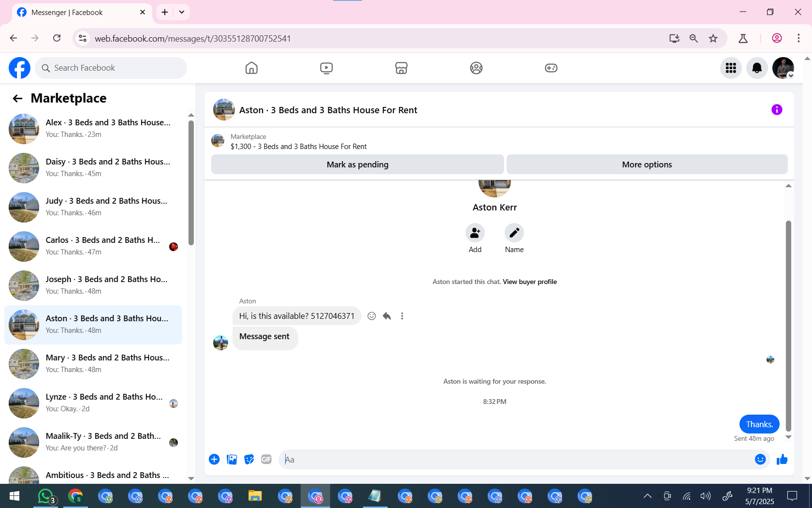Open Facebook Home icon in top navigation
Viewport: 812px width, 508px height.
pos(251,68)
